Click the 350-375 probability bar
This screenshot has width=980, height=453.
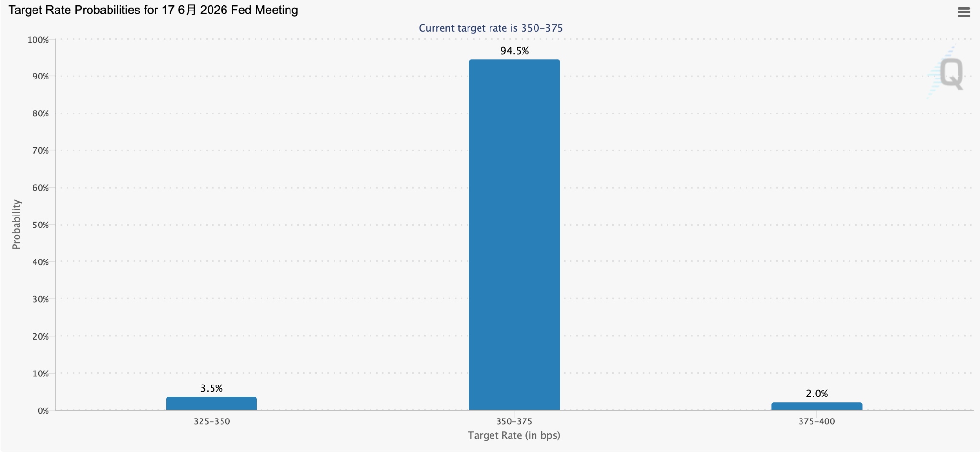[514, 235]
